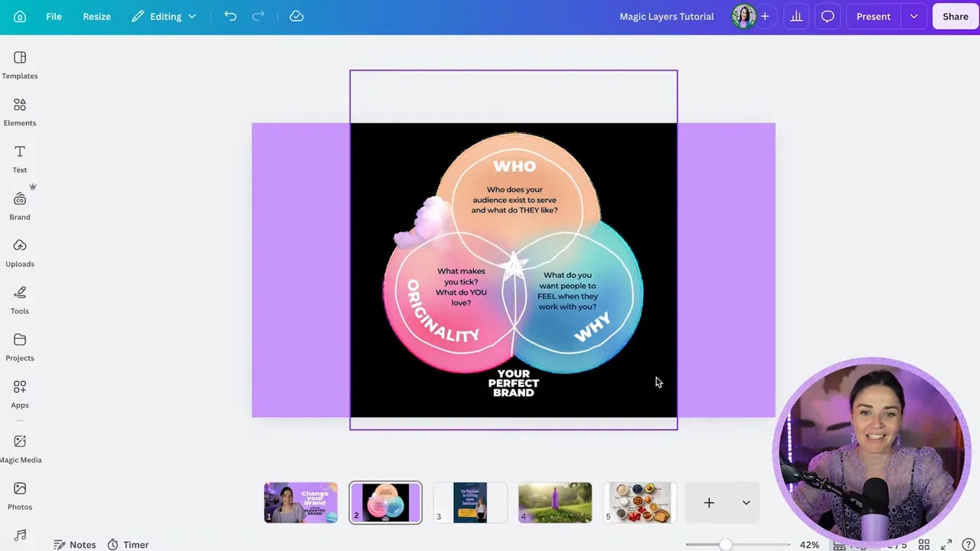This screenshot has width=980, height=551.
Task: Open the Uploads panel
Action: click(20, 253)
